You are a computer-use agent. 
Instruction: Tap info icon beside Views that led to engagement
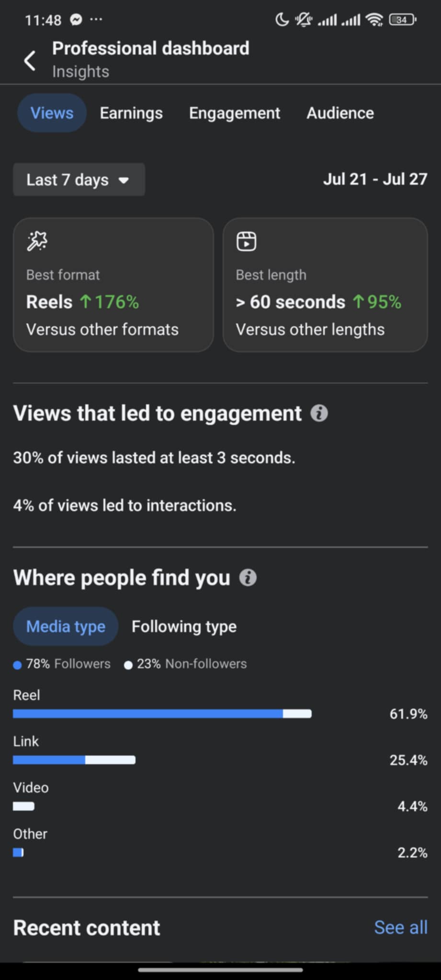[x=319, y=413]
